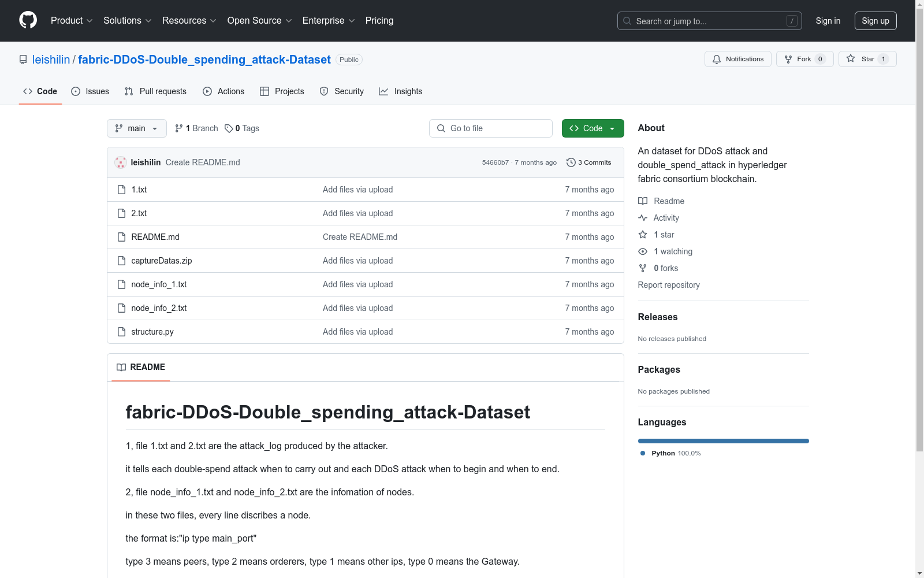Switch to the Pull requests tab

click(x=155, y=91)
